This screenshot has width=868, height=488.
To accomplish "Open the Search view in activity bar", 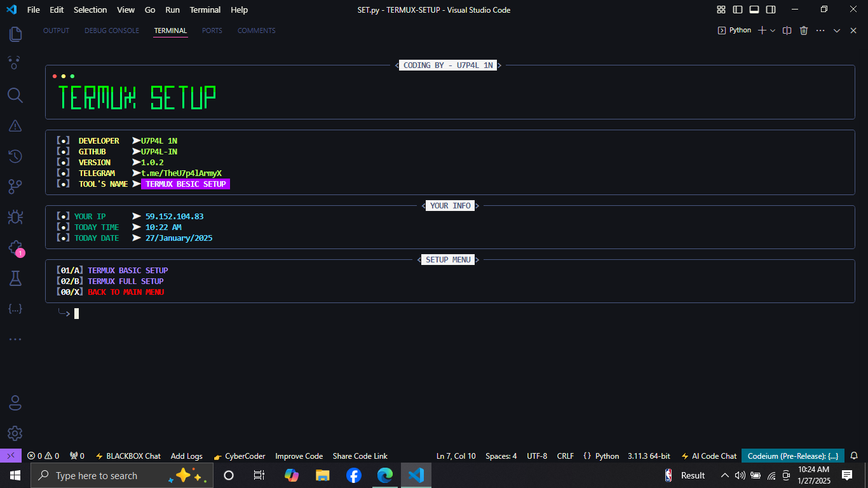I will coord(15,95).
